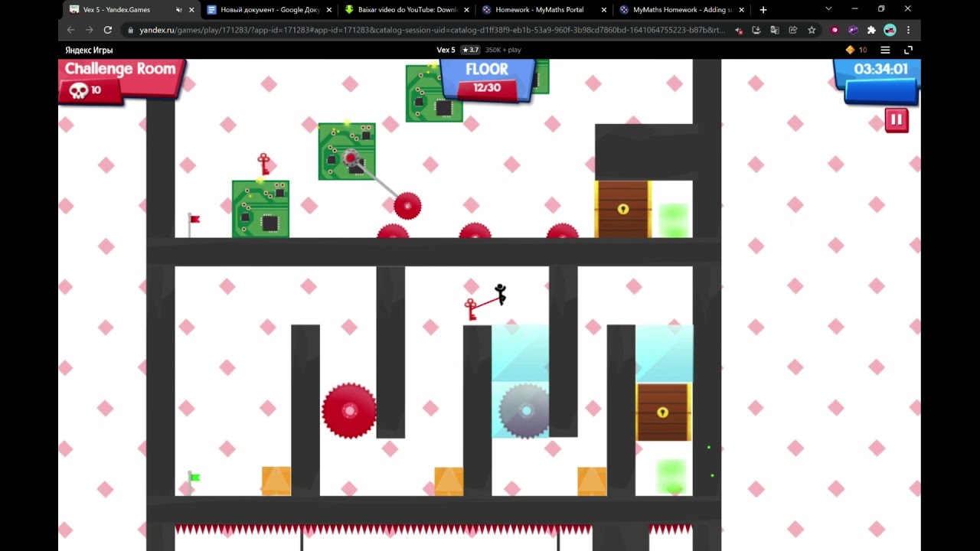Translate this page via the translate icon
Screen dimensions: 980x551
coord(774,30)
